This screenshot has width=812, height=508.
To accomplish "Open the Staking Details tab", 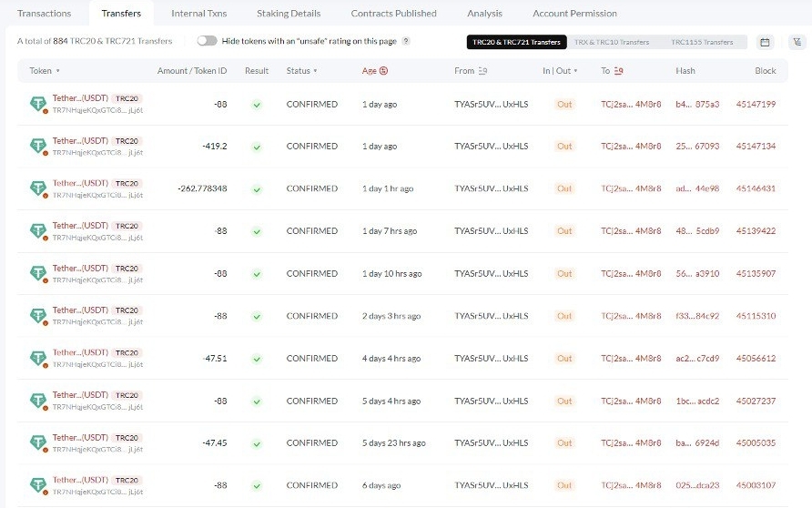I will click(289, 14).
